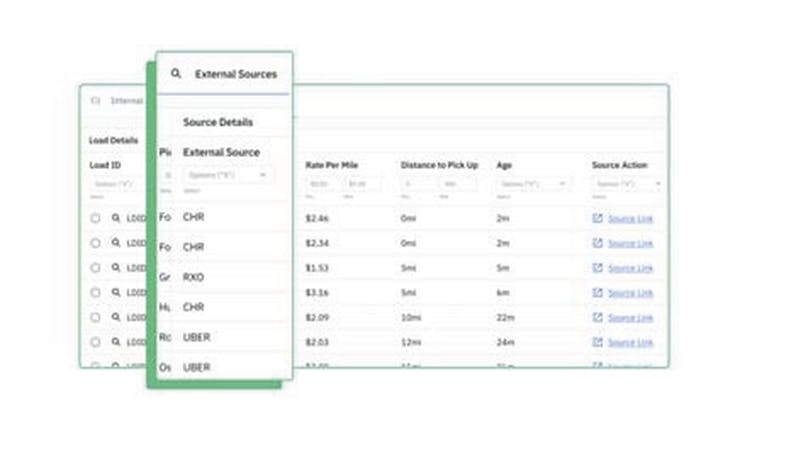Select checkbox for the $2.34 rate row
Viewport: 810px width, 455px height.
point(96,243)
